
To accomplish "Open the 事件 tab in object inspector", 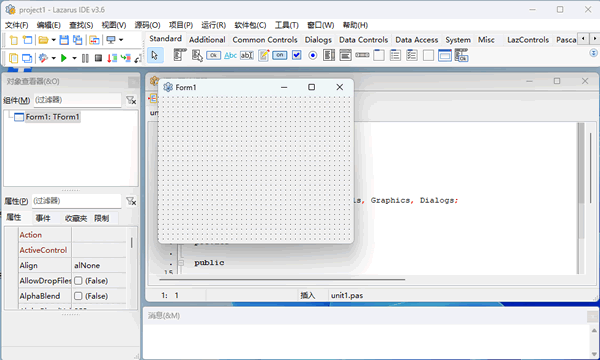I will [43, 218].
